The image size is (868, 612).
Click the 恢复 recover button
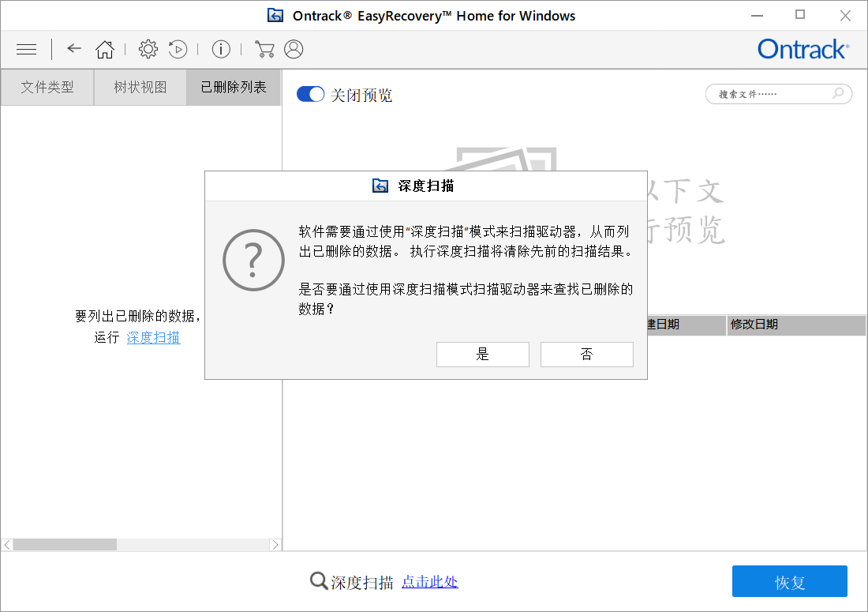tap(789, 581)
